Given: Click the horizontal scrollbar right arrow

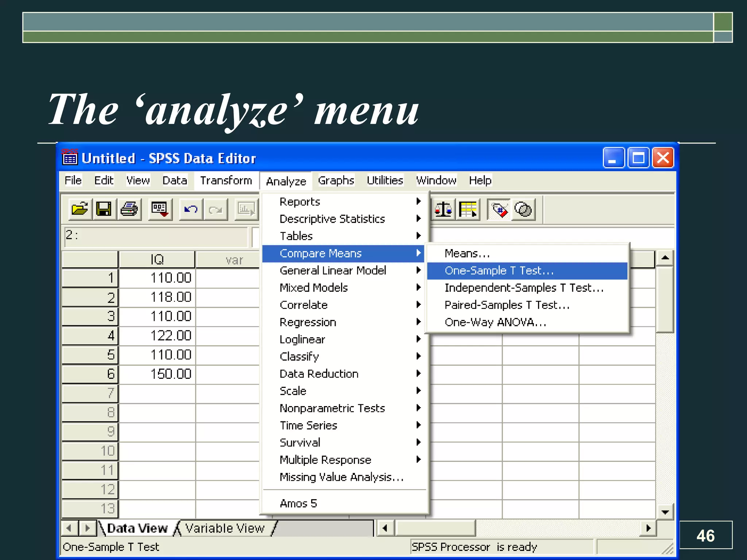Looking at the screenshot, I should [648, 528].
